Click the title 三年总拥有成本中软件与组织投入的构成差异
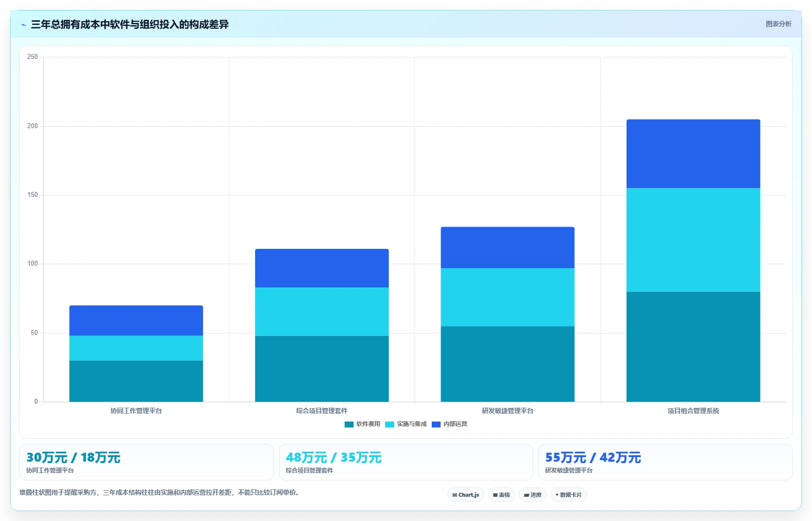 coord(130,24)
